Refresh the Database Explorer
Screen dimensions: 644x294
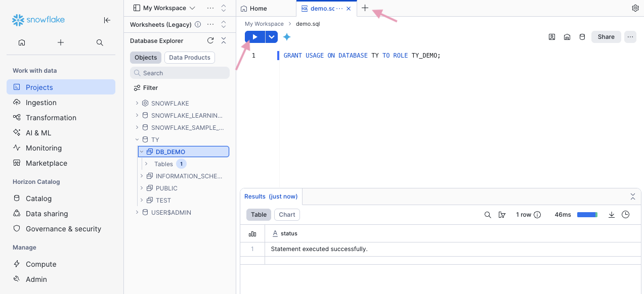click(210, 40)
